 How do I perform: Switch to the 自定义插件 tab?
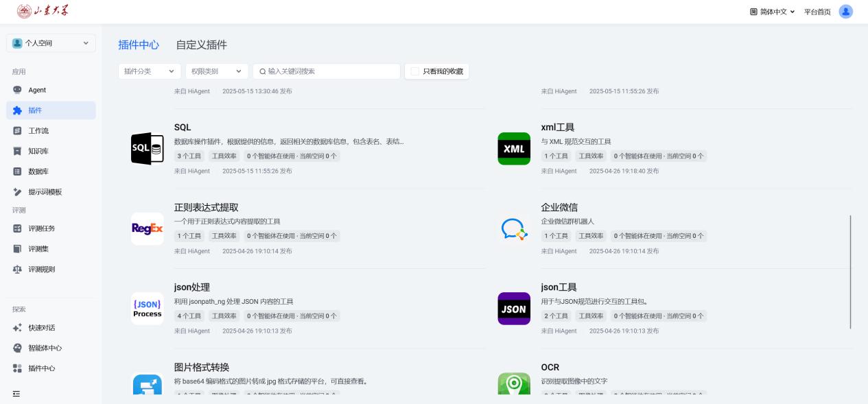(201, 45)
